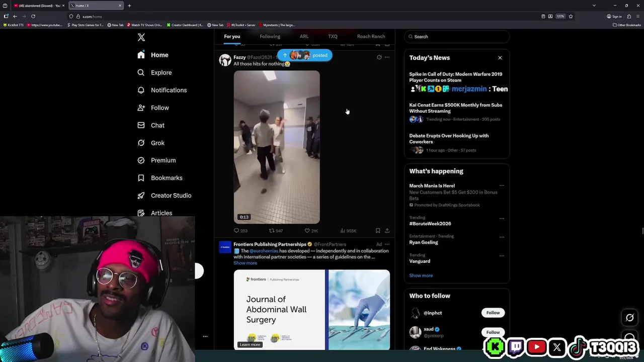Open the browser hamburger menu
644x362 pixels.
tap(638, 16)
